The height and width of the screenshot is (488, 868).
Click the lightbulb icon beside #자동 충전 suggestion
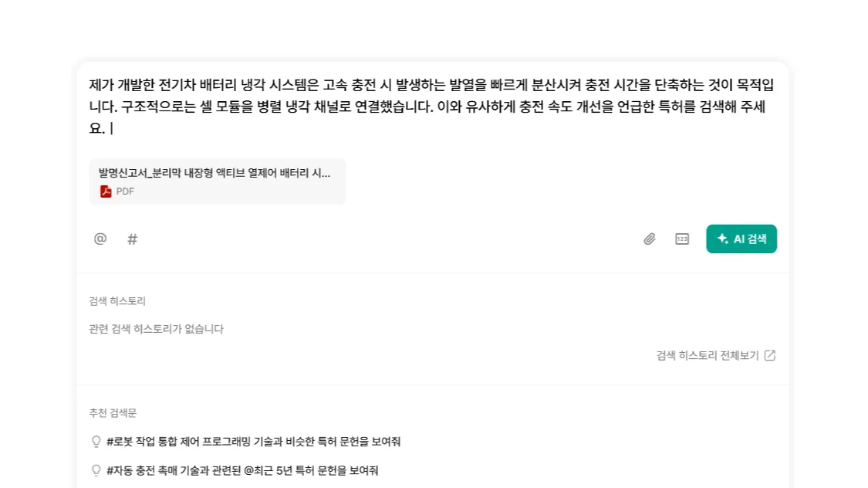click(96, 470)
